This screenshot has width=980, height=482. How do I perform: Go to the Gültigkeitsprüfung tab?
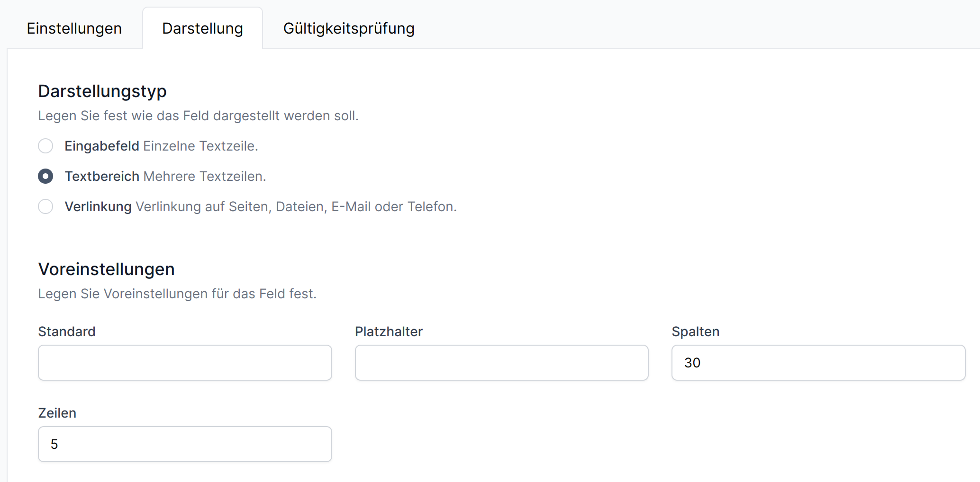[348, 28]
